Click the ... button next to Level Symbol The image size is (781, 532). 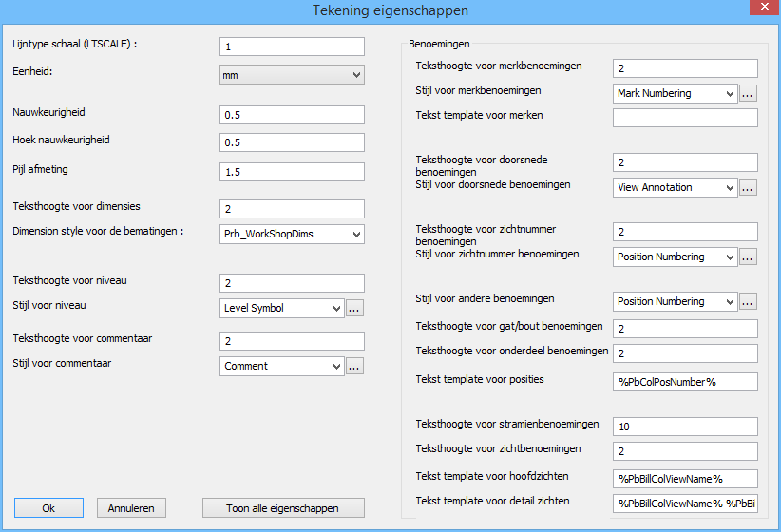(x=354, y=309)
